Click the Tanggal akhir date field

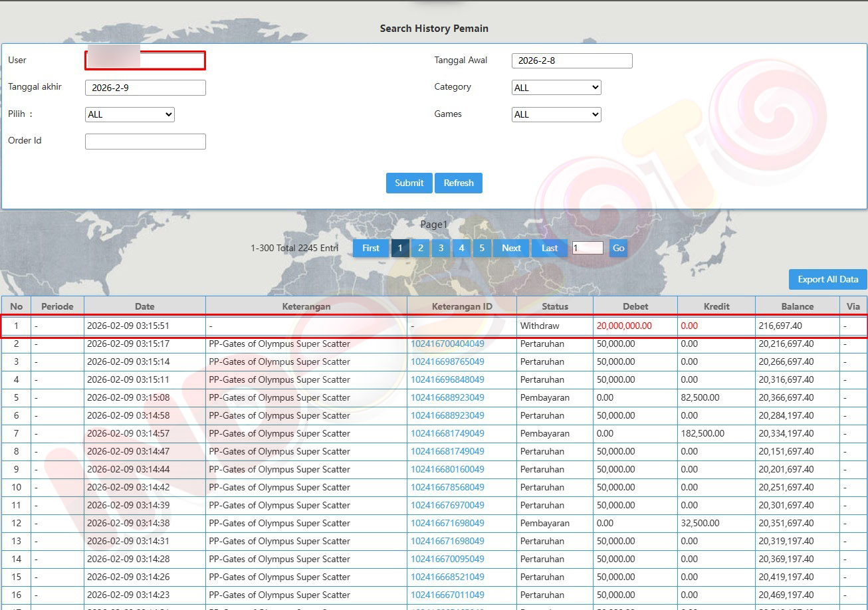point(146,88)
